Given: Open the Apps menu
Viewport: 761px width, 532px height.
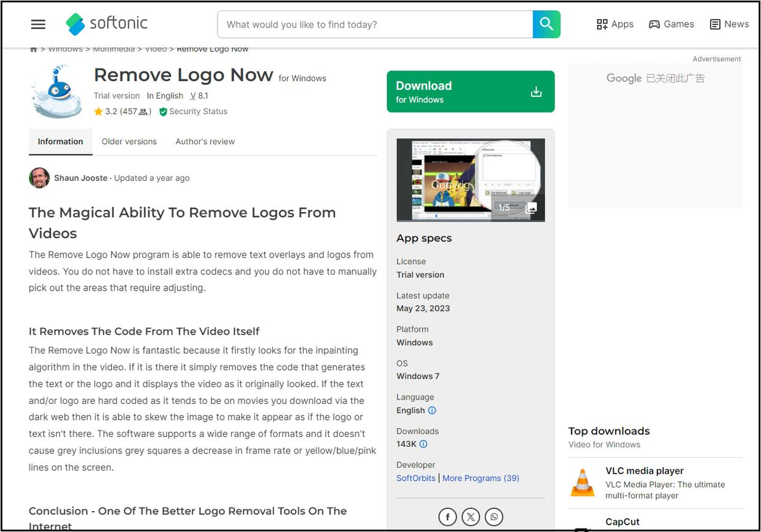Looking at the screenshot, I should (615, 25).
